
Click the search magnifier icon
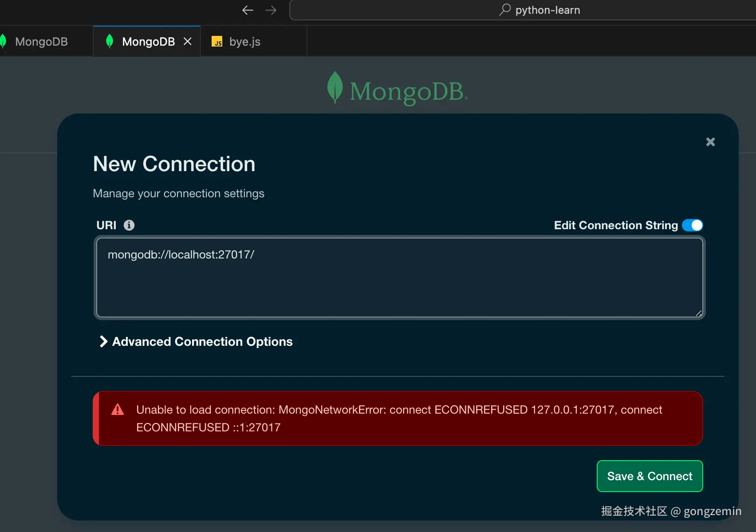click(x=505, y=10)
